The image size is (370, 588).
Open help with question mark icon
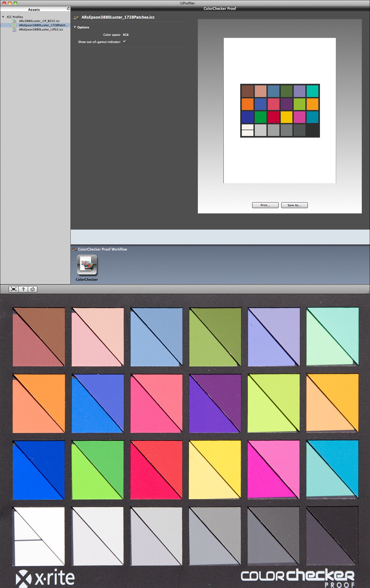(x=23, y=289)
